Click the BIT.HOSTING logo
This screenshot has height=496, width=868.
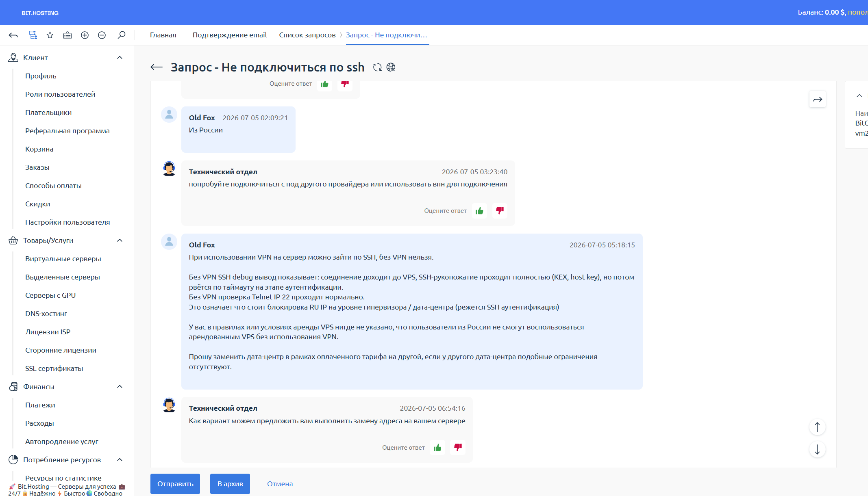[40, 13]
